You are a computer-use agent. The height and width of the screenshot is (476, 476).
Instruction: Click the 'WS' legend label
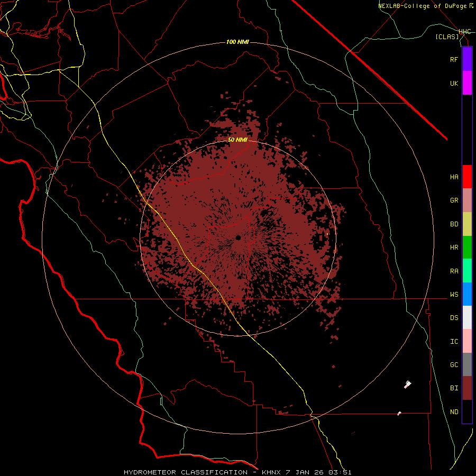pyautogui.click(x=454, y=295)
